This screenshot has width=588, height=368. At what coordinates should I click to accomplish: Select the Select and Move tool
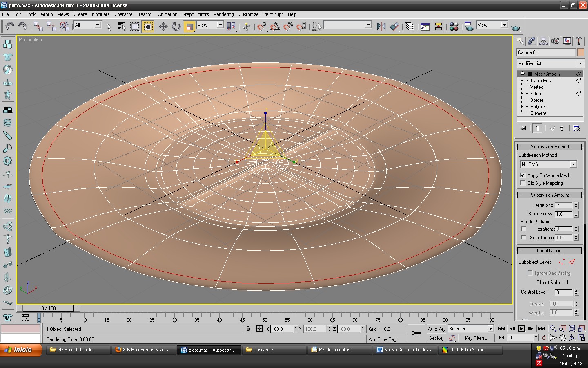[x=163, y=27]
